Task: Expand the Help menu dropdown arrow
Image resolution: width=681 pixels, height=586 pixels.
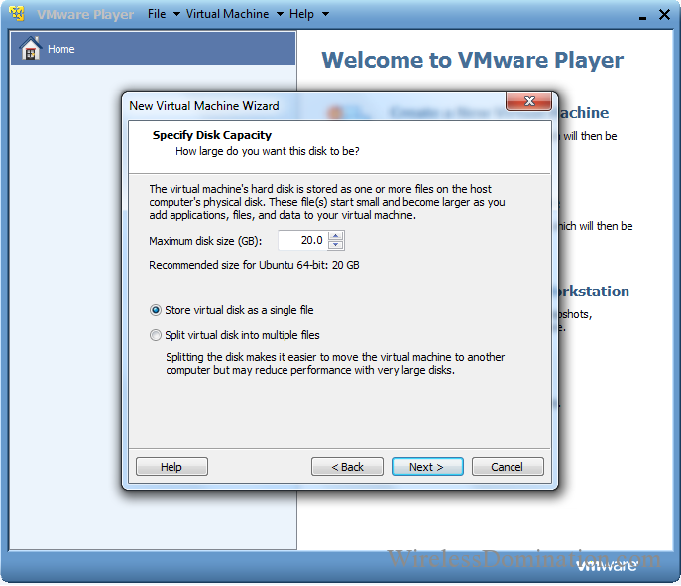Action: (325, 14)
